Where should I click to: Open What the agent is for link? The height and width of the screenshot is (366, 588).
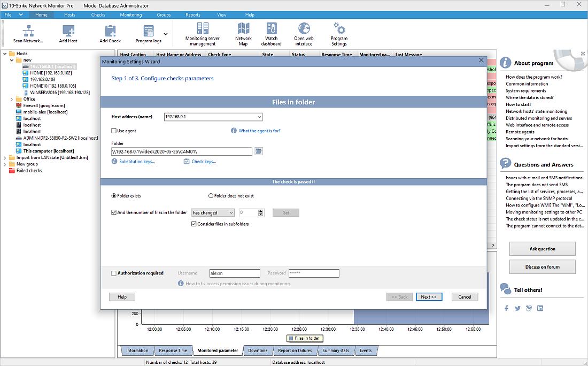point(259,131)
